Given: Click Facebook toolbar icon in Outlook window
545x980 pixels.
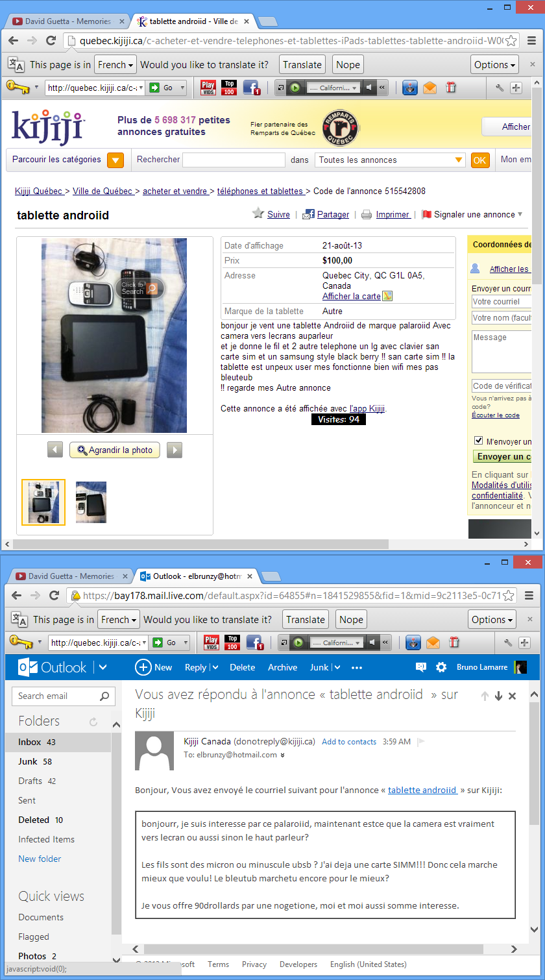Looking at the screenshot, I should click(254, 643).
